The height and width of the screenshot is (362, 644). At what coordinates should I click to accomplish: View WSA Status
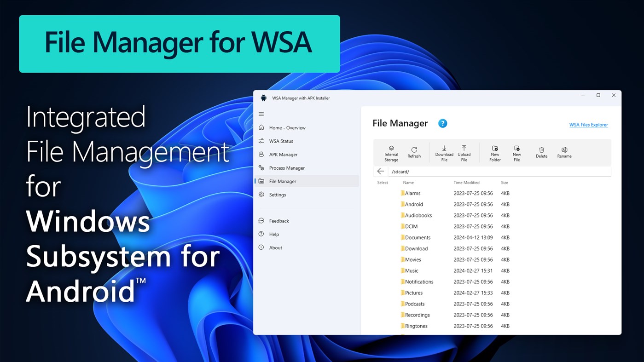pyautogui.click(x=282, y=141)
